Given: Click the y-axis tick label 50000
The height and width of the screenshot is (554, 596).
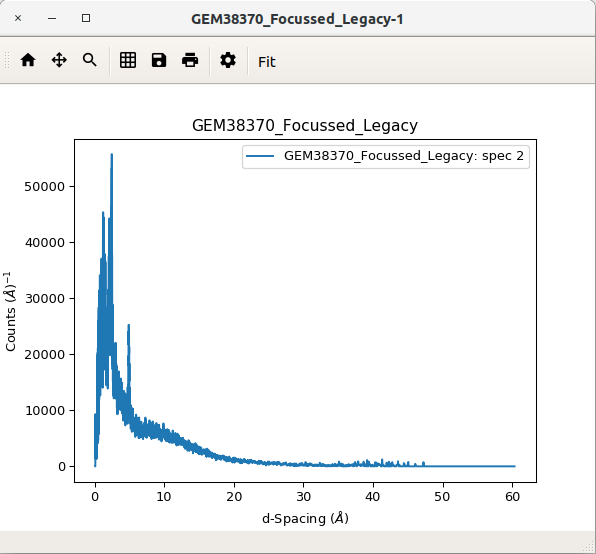Looking at the screenshot, I should tap(45, 187).
